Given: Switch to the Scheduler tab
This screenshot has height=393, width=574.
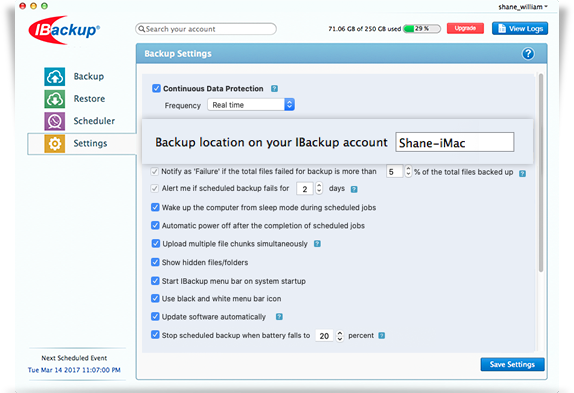Looking at the screenshot, I should pos(94,121).
